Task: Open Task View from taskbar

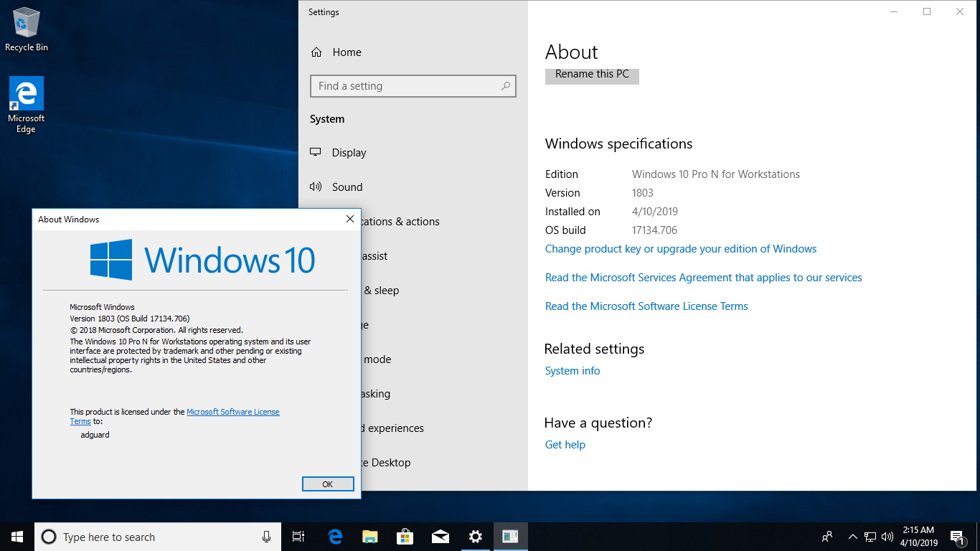Action: [298, 537]
